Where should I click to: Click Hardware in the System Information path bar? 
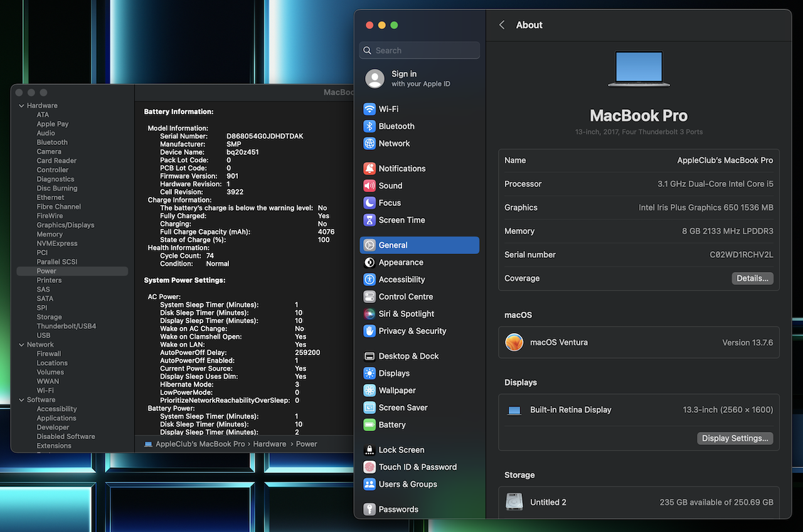[270, 444]
